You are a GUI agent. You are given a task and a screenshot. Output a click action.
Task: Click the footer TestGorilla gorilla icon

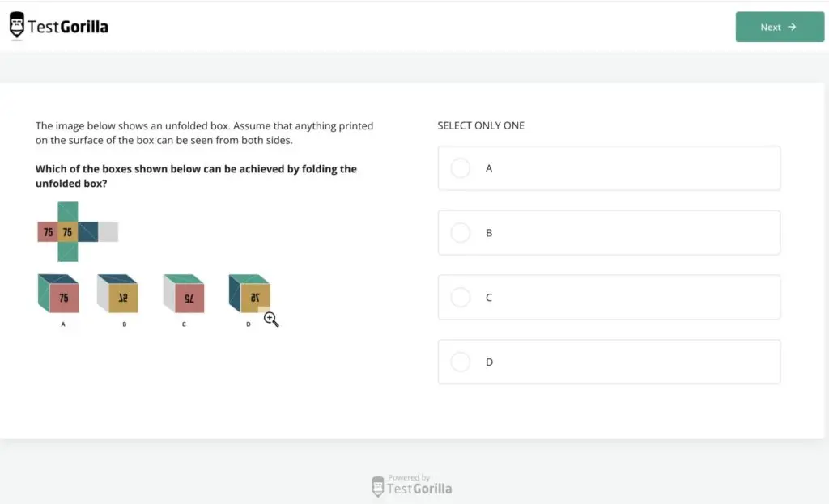point(378,486)
